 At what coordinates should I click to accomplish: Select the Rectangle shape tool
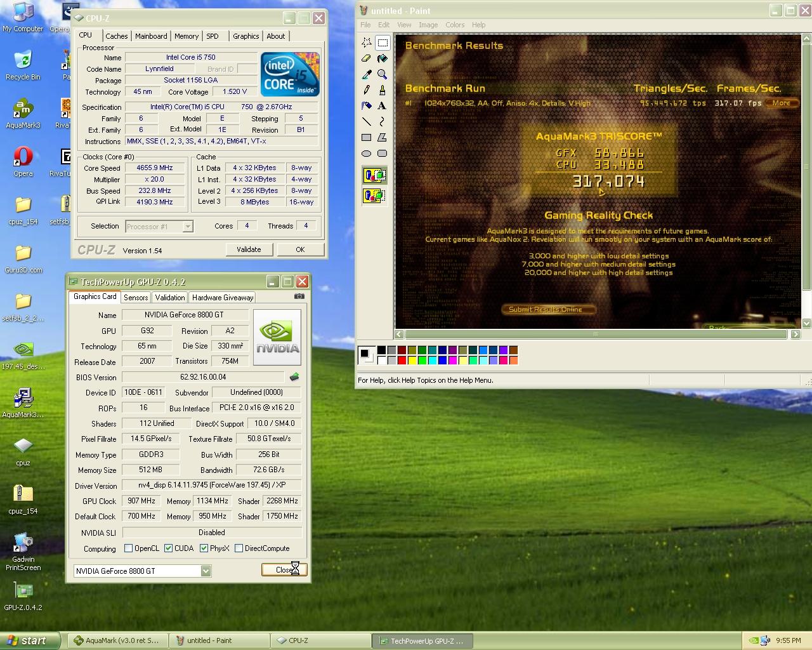(367, 137)
